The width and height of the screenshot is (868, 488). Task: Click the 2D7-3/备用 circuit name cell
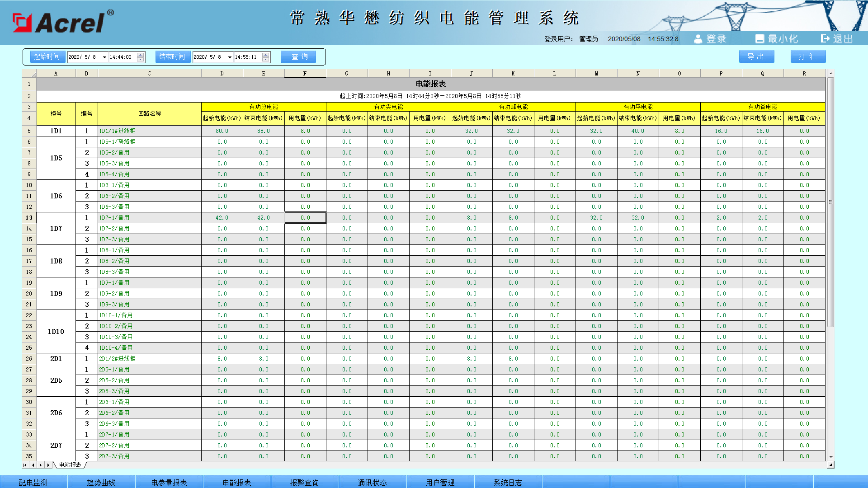pyautogui.click(x=150, y=456)
